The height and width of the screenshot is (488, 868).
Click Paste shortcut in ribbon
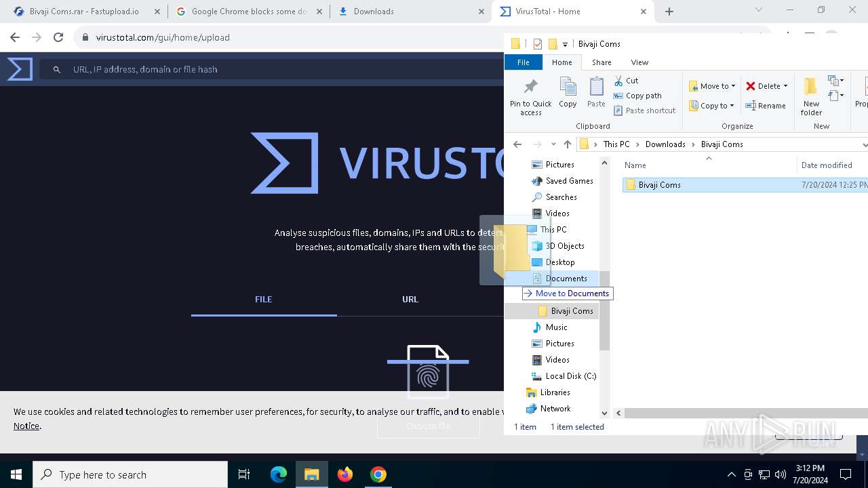point(644,110)
